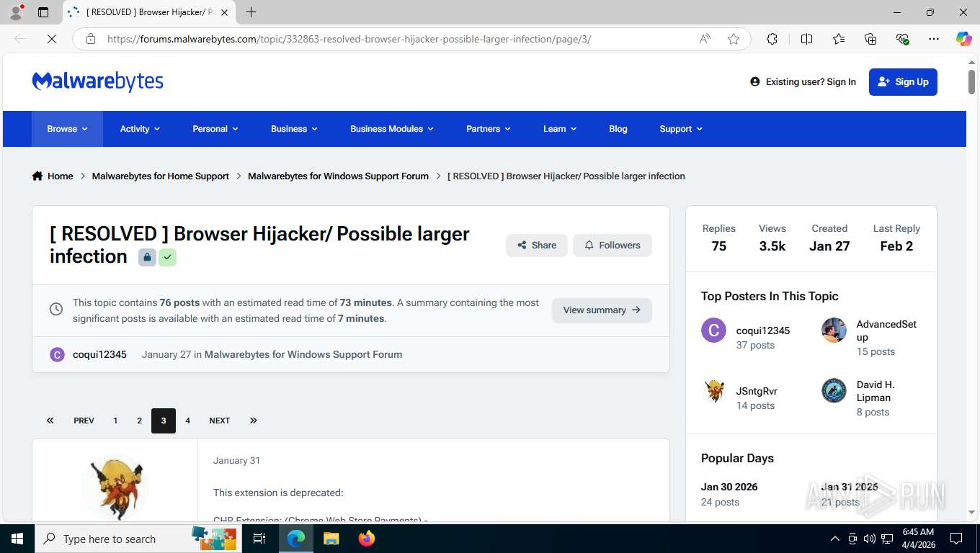Click the green solved checkmark badge
This screenshot has width=980, height=553.
coord(167,257)
